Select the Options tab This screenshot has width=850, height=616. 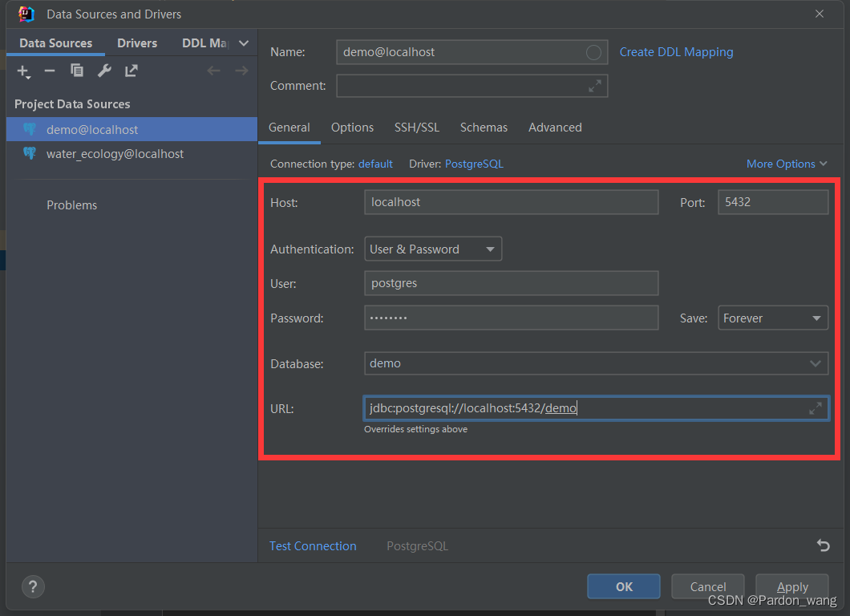click(352, 128)
